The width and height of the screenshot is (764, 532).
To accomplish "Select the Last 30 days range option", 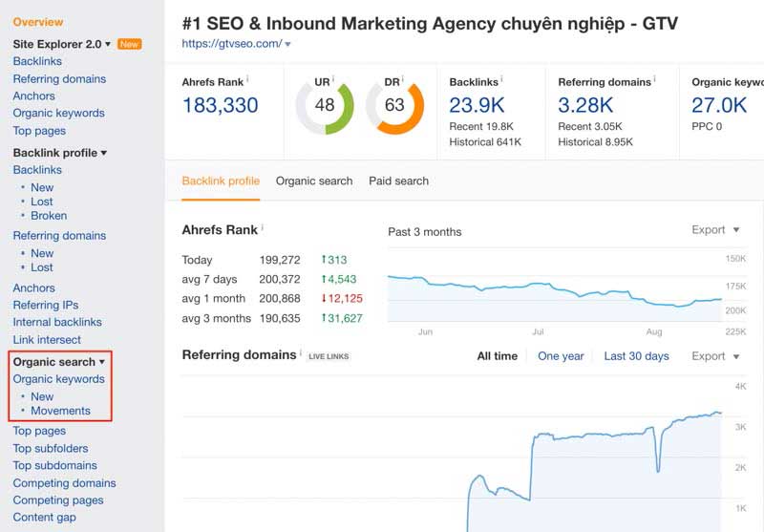I will [636, 356].
